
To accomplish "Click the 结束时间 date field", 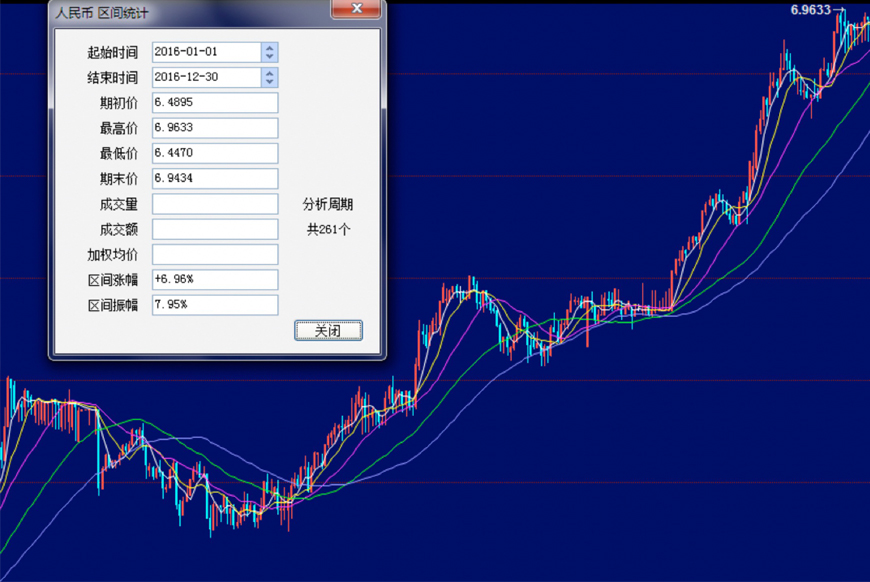I will [206, 78].
